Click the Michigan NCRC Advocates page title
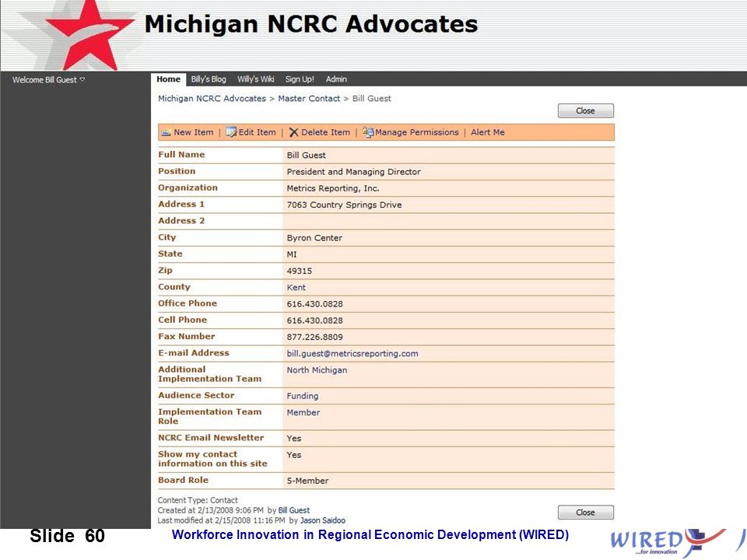Viewport: 747px width, 560px height. pyautogui.click(x=311, y=25)
